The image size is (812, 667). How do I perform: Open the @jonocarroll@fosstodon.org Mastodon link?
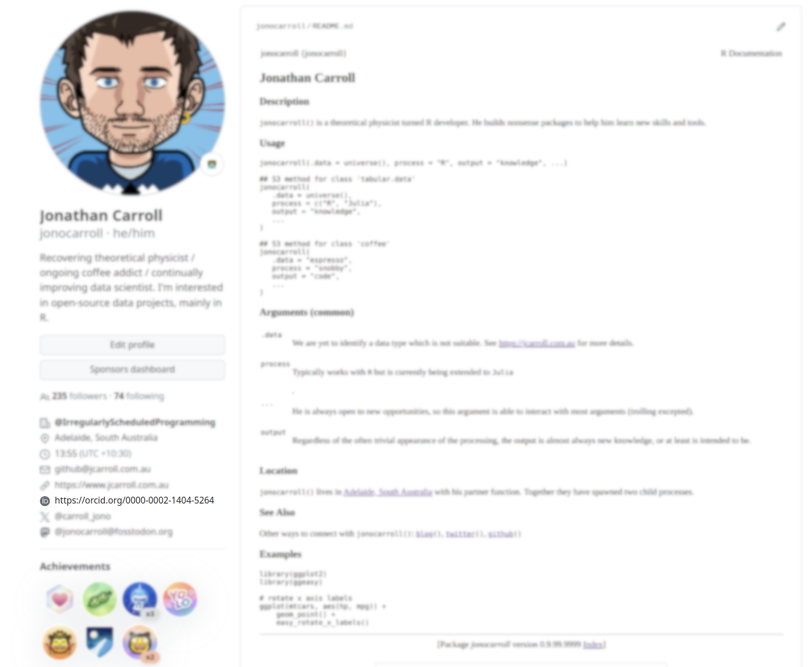pos(113,532)
